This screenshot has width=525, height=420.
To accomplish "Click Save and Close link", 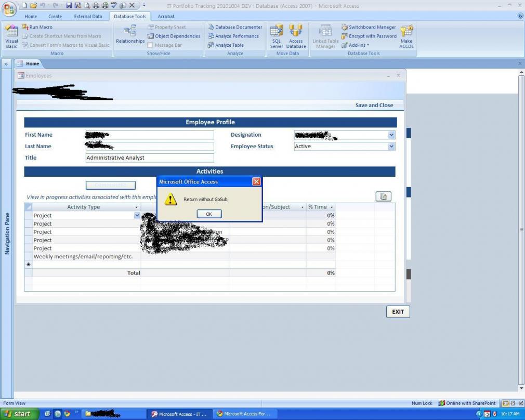I will [x=374, y=105].
